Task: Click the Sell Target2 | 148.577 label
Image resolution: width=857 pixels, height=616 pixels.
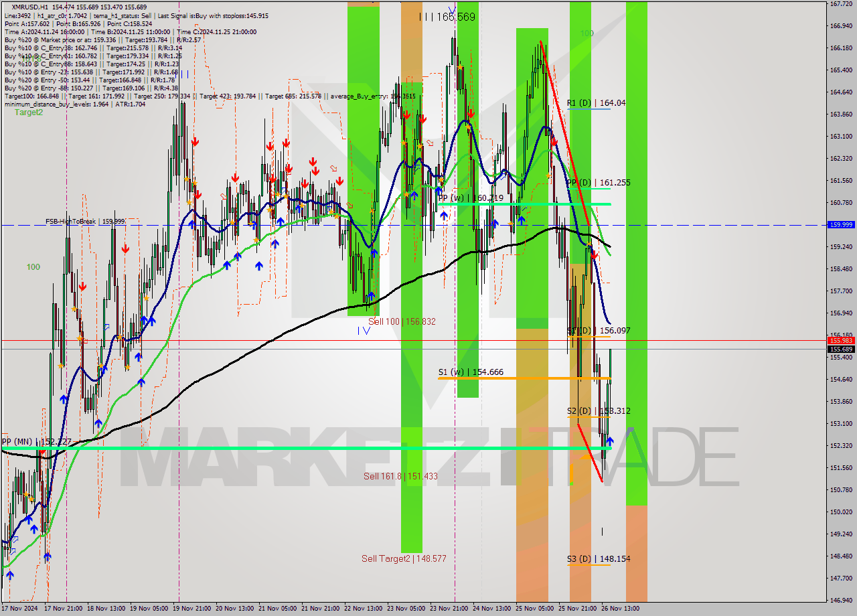Action: [x=404, y=558]
